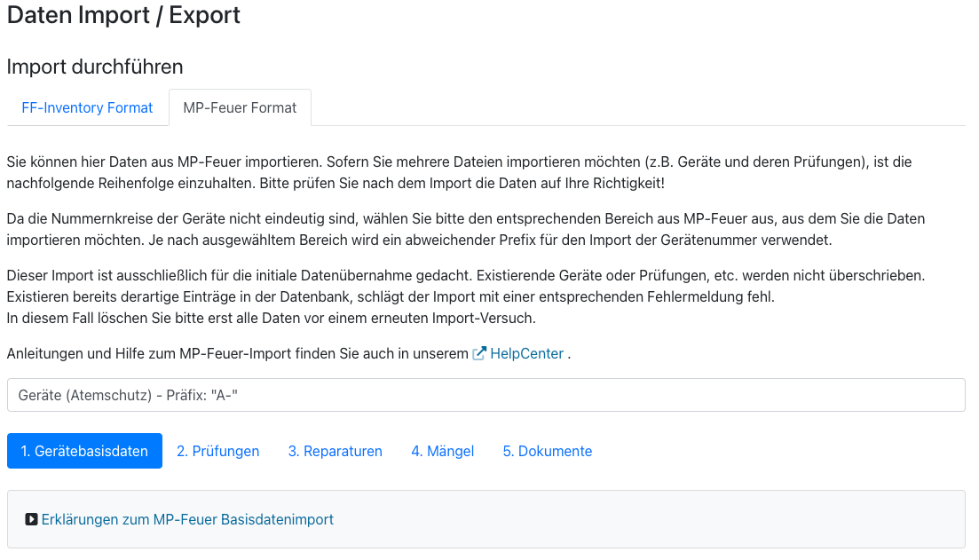This screenshot has width=979, height=560.
Task: Show step 5. Dokumente
Action: click(547, 451)
